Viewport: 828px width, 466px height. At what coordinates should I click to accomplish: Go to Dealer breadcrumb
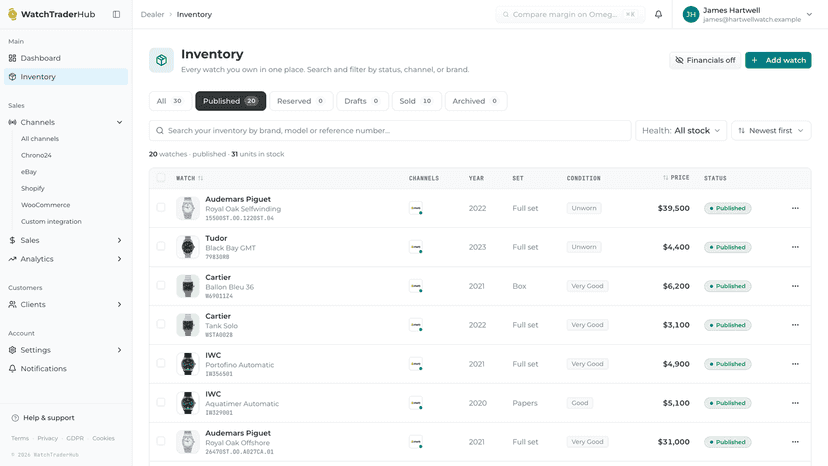(x=152, y=14)
